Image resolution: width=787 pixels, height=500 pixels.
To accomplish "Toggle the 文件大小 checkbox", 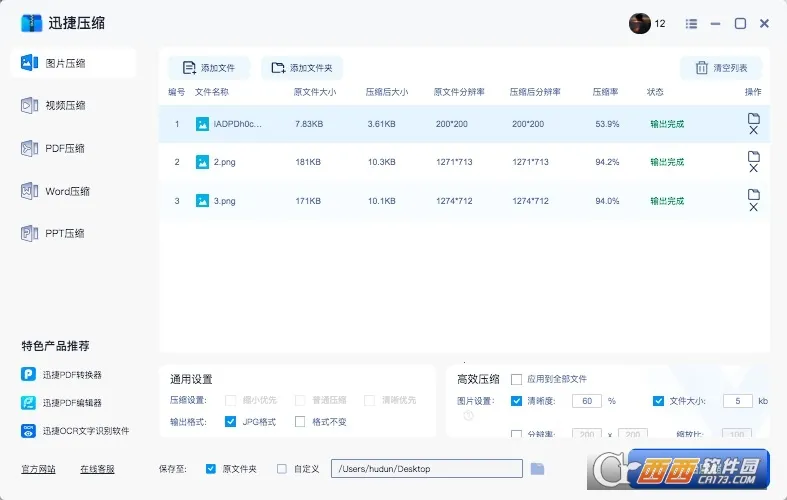I will pyautogui.click(x=658, y=401).
